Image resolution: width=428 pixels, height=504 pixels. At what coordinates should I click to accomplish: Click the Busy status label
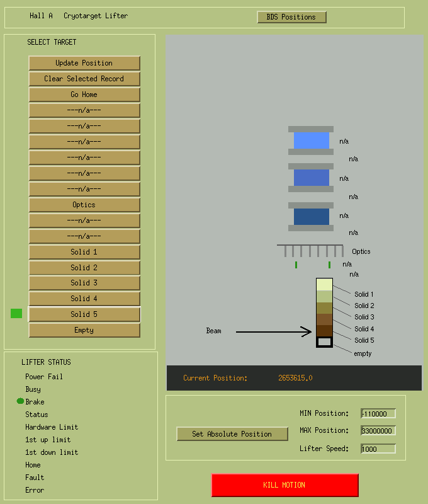point(33,389)
